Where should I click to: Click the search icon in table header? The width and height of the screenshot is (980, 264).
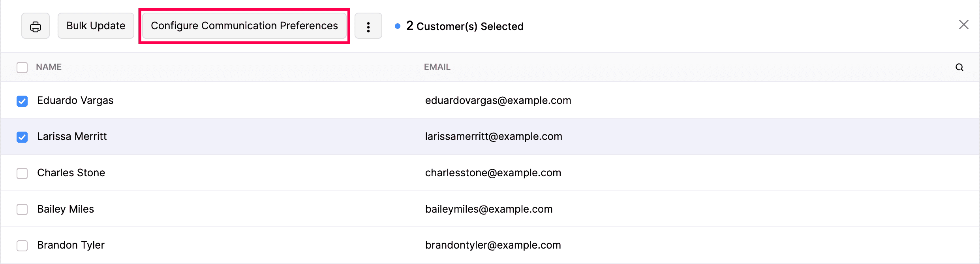point(959,67)
